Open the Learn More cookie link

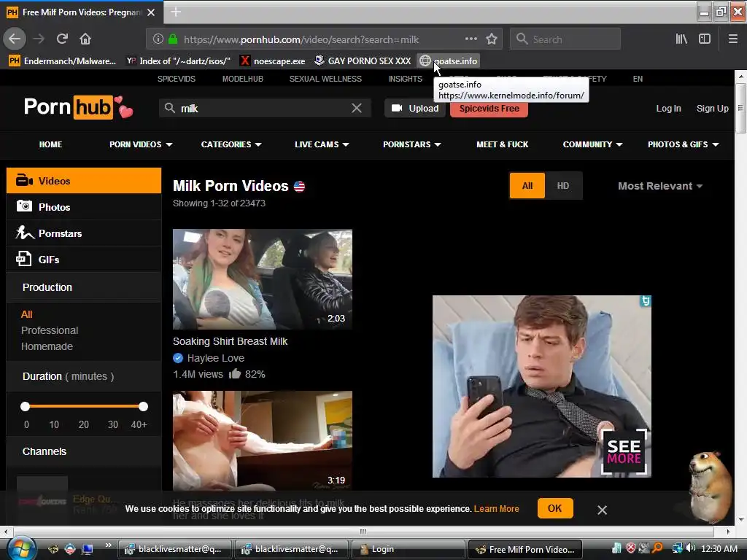pos(496,508)
